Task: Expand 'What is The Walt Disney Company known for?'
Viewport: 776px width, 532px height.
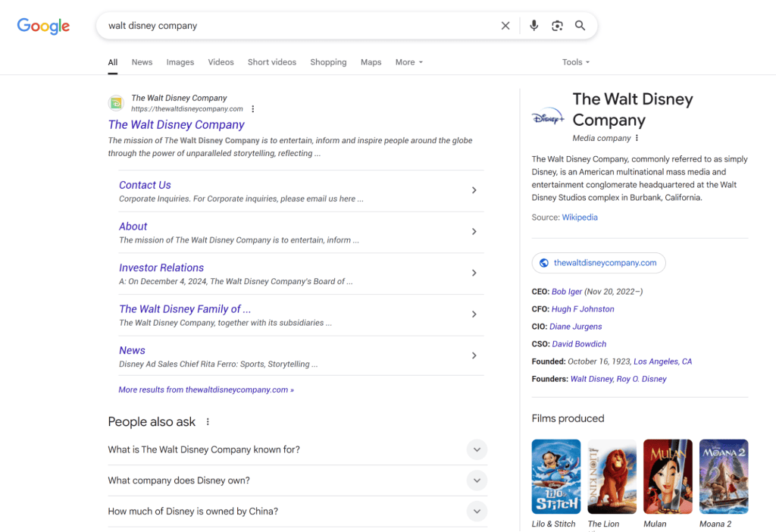Action: (x=297, y=450)
